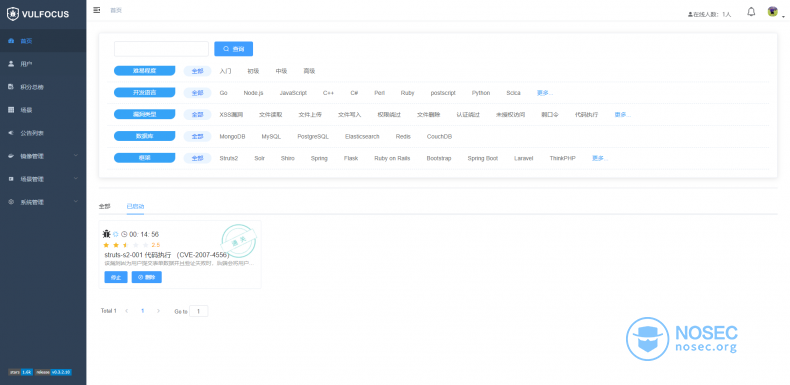Click the 停止 stop button
The width and height of the screenshot is (790, 385).
coord(116,278)
